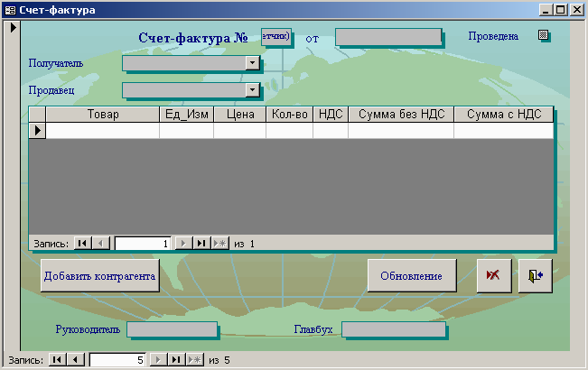The height and width of the screenshot is (370, 588).
Task: Click the Сумма с НДС column header
Action: coord(504,115)
